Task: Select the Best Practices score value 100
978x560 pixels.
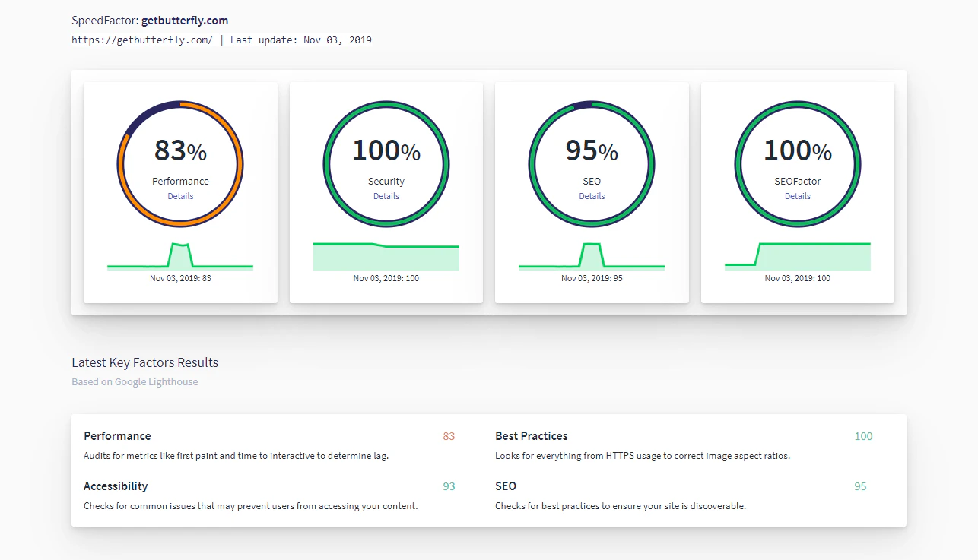Action: pos(863,436)
